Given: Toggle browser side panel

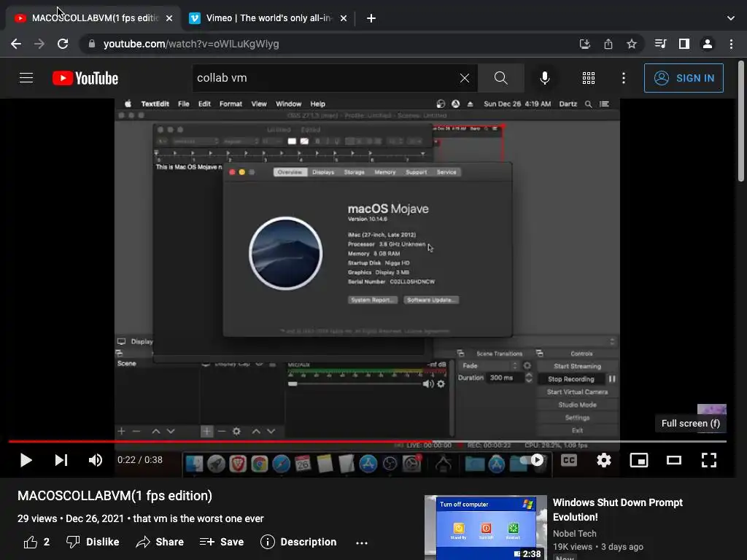Looking at the screenshot, I should (684, 44).
